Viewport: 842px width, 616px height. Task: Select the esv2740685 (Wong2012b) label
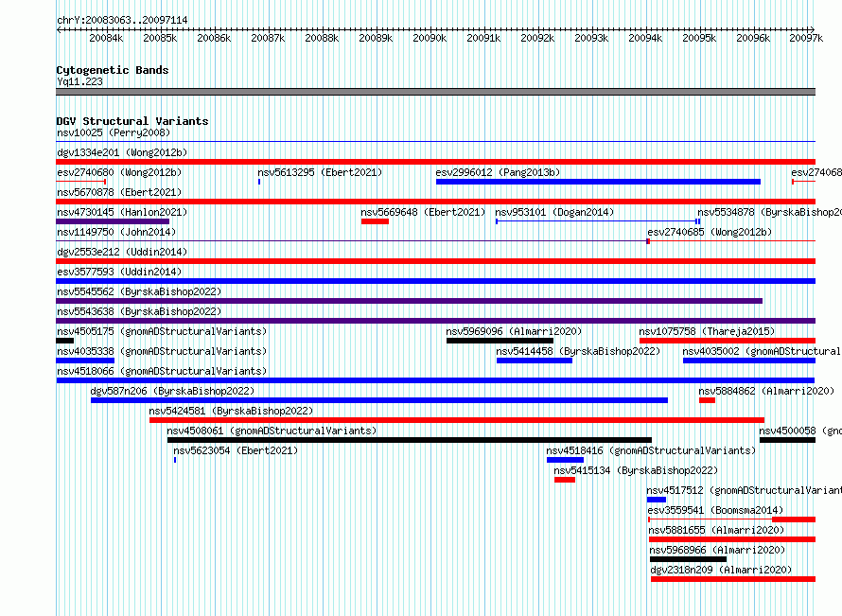pos(710,232)
